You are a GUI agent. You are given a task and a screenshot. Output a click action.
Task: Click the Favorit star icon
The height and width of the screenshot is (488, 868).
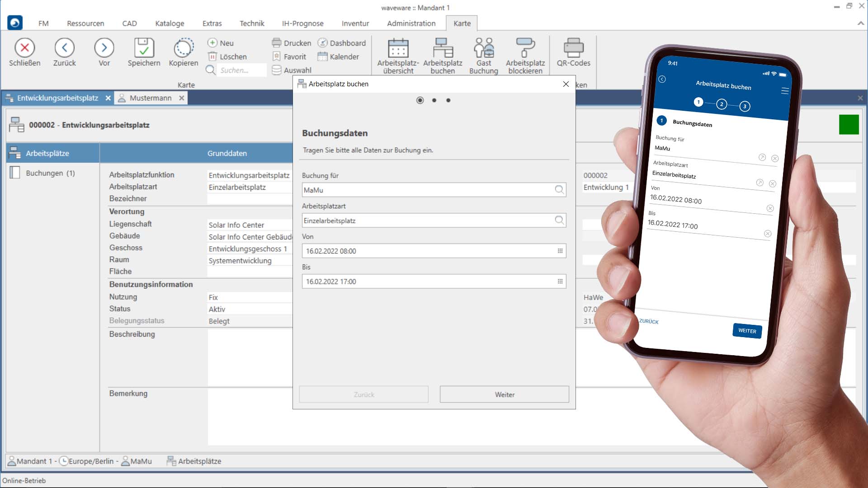point(277,56)
